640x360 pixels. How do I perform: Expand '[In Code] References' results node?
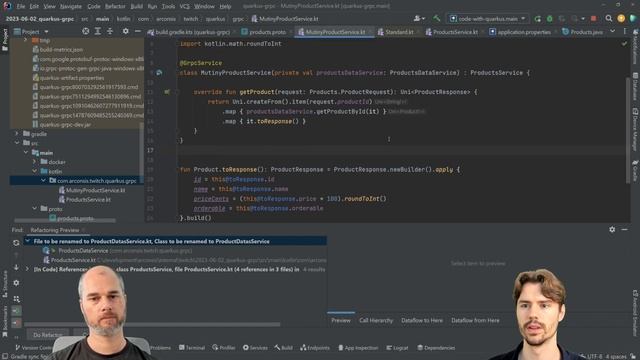[27, 269]
